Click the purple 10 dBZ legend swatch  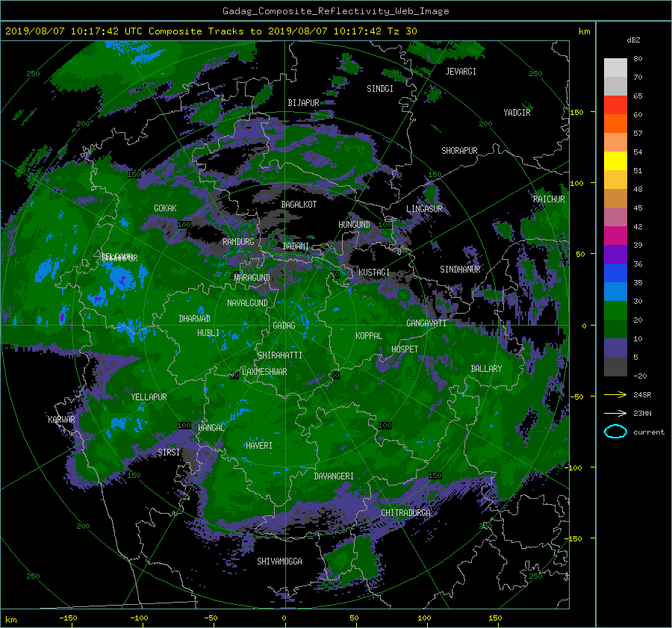point(615,347)
